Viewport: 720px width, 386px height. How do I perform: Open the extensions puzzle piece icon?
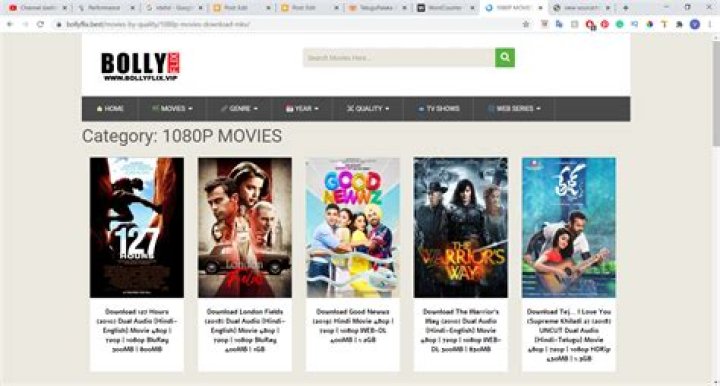click(x=680, y=24)
